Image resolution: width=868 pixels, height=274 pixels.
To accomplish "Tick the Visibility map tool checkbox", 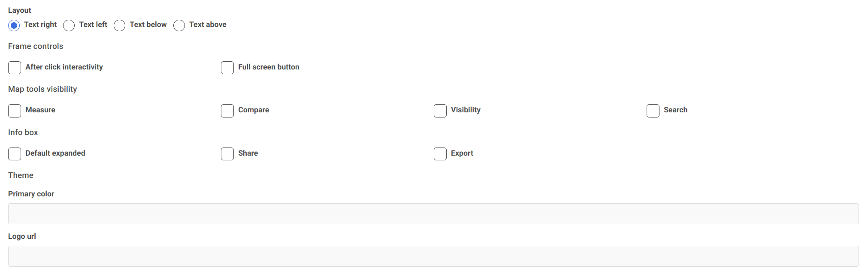I will pyautogui.click(x=440, y=111).
